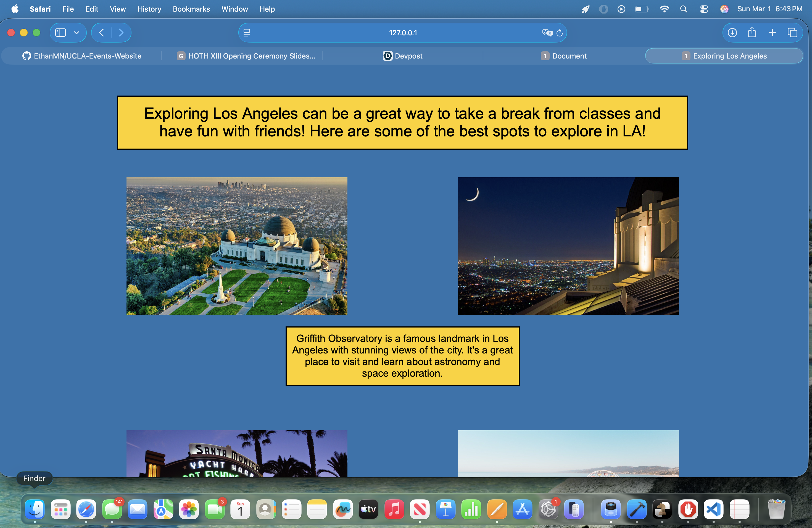Reload the page with the refresh icon
This screenshot has width=812, height=528.
[560, 33]
